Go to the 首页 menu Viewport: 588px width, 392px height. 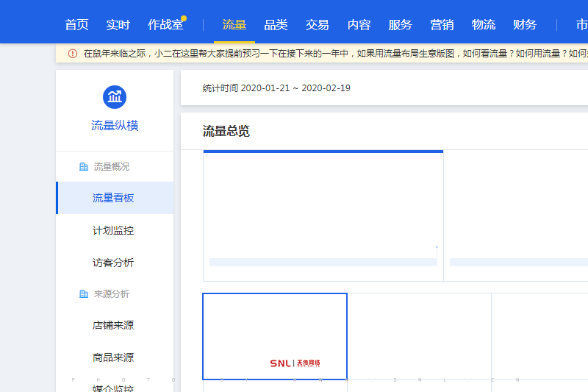76,25
